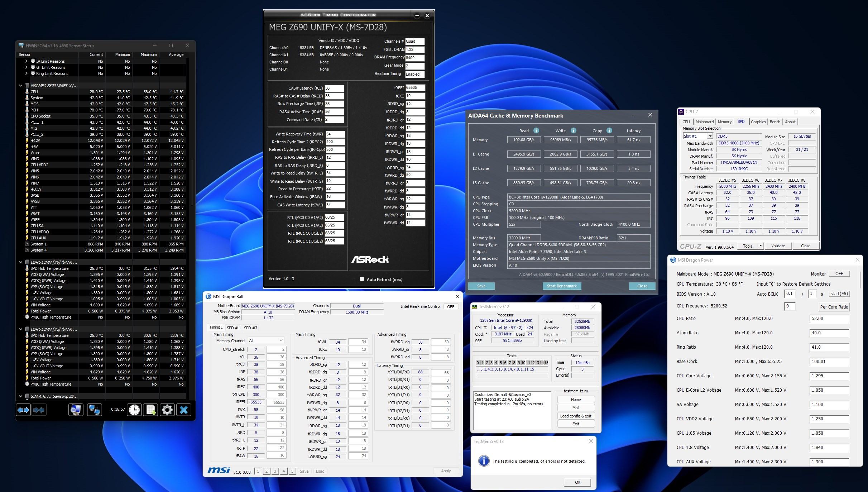Reset the HWiNFO clock timer icon
Viewport: 868px width, 492px height.
click(x=134, y=410)
